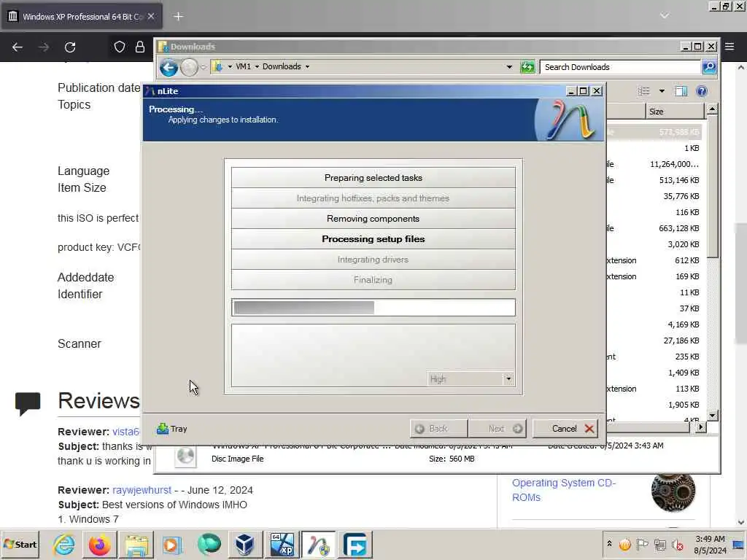The width and height of the screenshot is (747, 560).
Task: Open the High priority dropdown in nLite
Action: [x=471, y=379]
